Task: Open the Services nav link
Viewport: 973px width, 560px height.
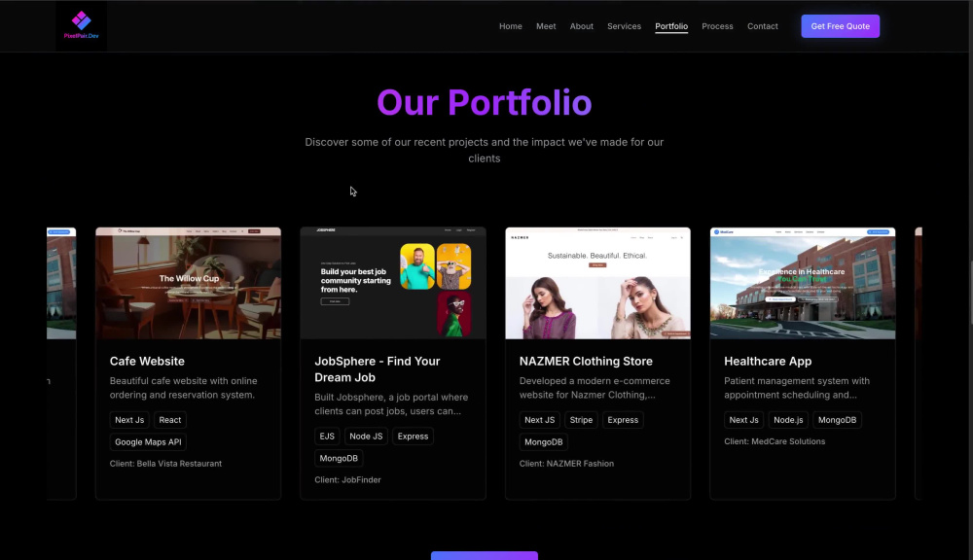Action: (624, 26)
